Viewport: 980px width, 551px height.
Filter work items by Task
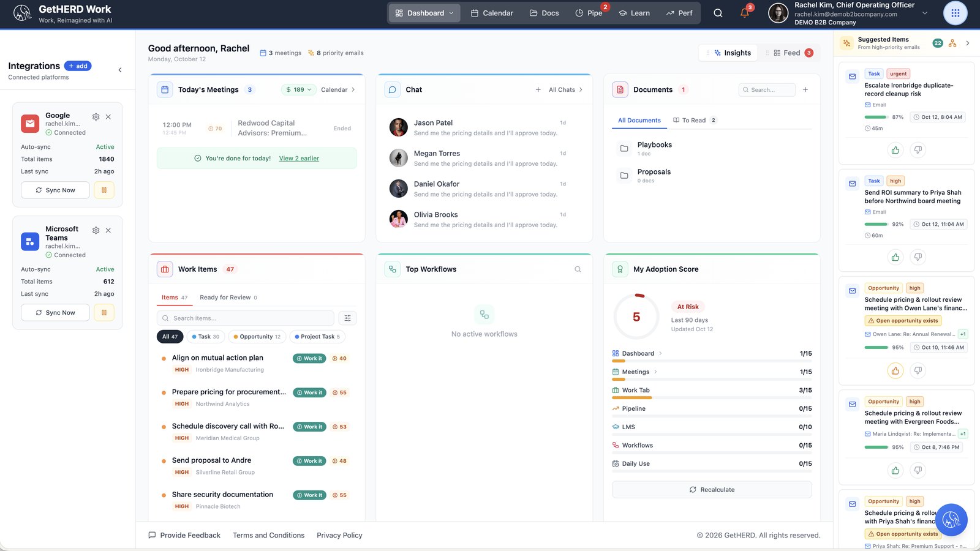205,337
